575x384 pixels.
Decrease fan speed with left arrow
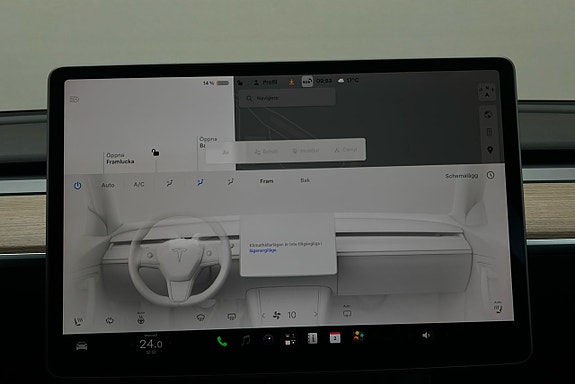point(263,315)
